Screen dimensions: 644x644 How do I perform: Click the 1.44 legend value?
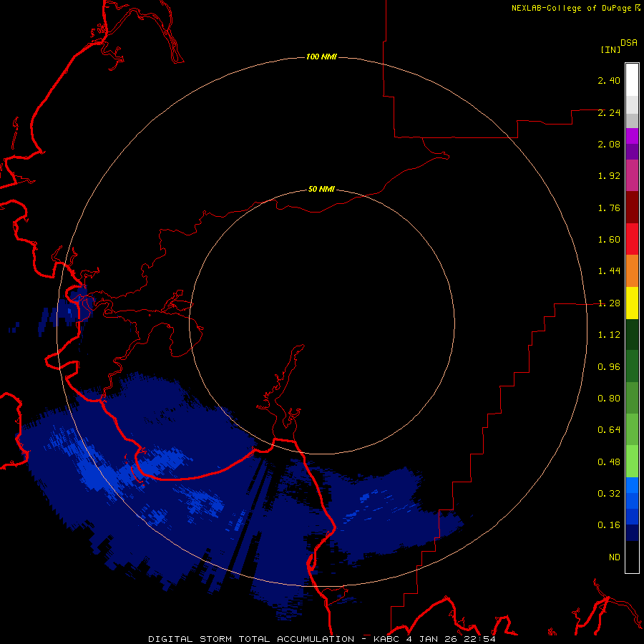point(609,271)
